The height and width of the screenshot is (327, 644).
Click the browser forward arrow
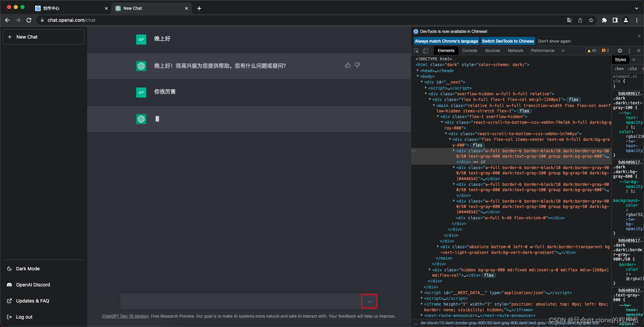[x=18, y=20]
